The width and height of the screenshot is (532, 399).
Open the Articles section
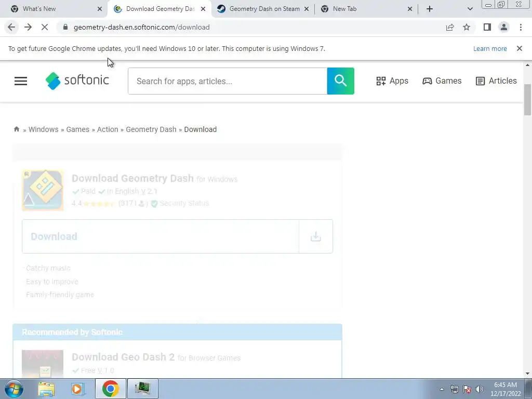click(496, 81)
